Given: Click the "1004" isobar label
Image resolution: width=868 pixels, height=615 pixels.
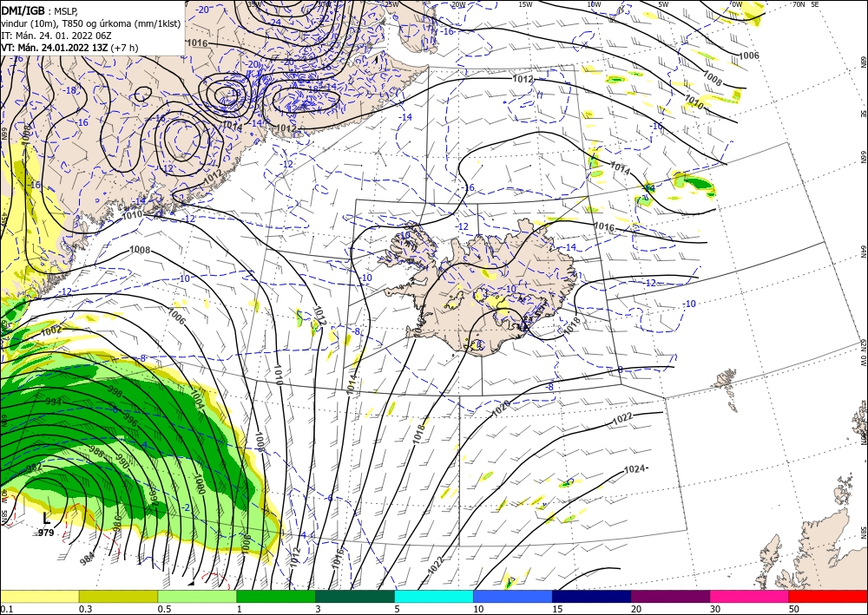Looking at the screenshot, I should coord(198,398).
